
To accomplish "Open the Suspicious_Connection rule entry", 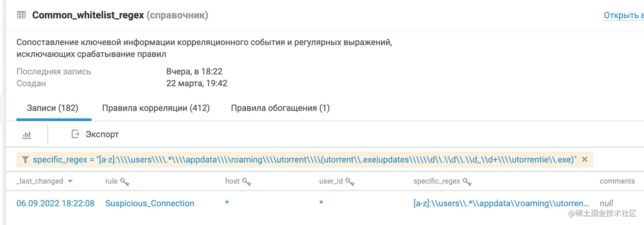I will [x=149, y=203].
